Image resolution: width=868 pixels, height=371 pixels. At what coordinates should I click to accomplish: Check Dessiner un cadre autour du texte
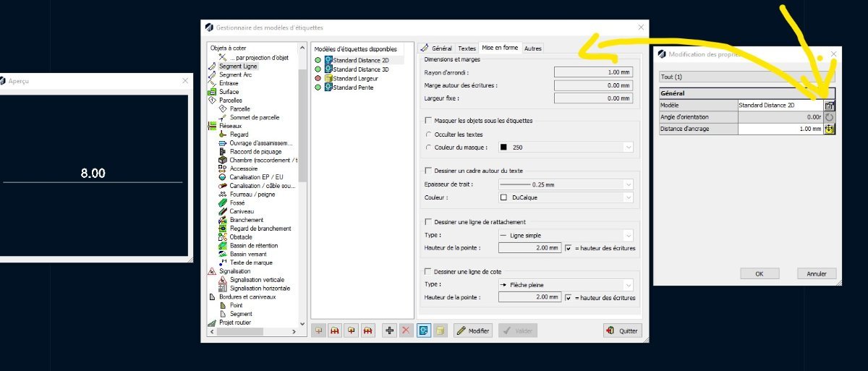(427, 171)
